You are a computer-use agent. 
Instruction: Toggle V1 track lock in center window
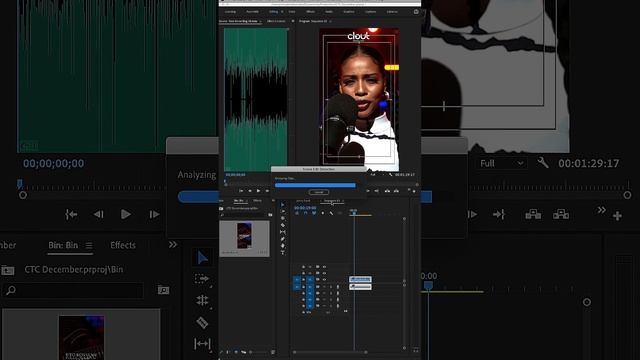tap(303, 280)
